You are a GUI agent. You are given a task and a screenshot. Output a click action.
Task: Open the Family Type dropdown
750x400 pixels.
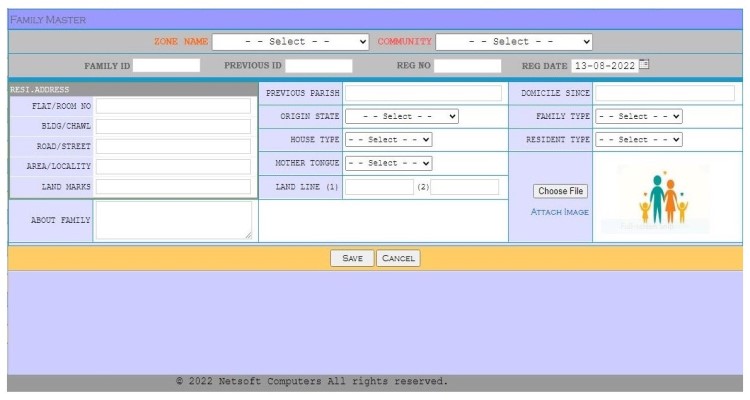tap(638, 116)
